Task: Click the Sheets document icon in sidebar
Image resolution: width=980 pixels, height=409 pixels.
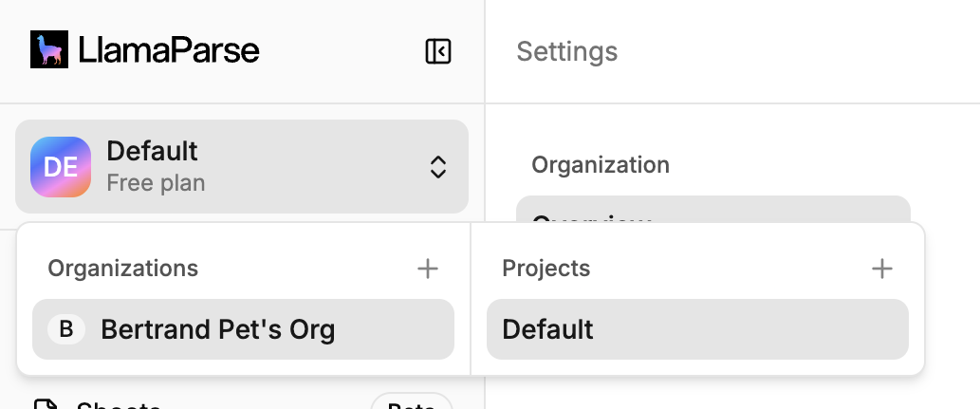Action: click(45, 405)
